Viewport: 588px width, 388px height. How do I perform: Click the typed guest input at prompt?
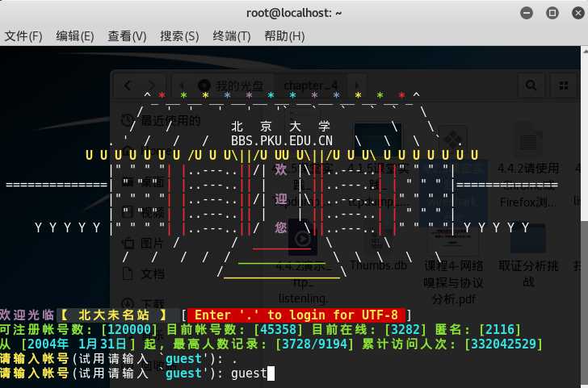pyautogui.click(x=249, y=373)
